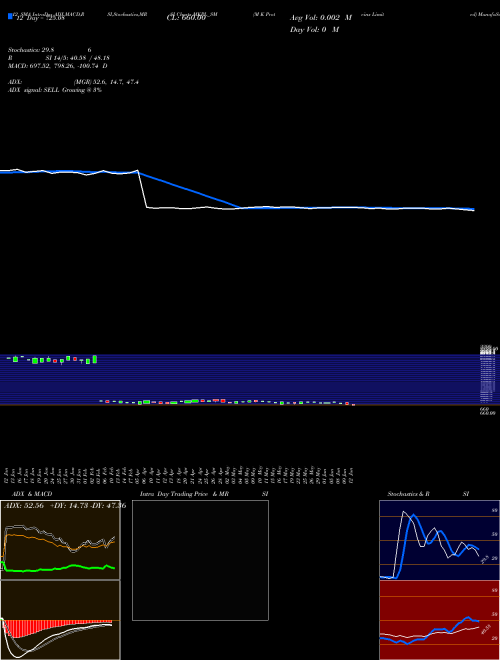Viewport: 500px width, 660px height.
Task: Click the Intra Day Trading Price & MRSI title
Action: (x=204, y=494)
